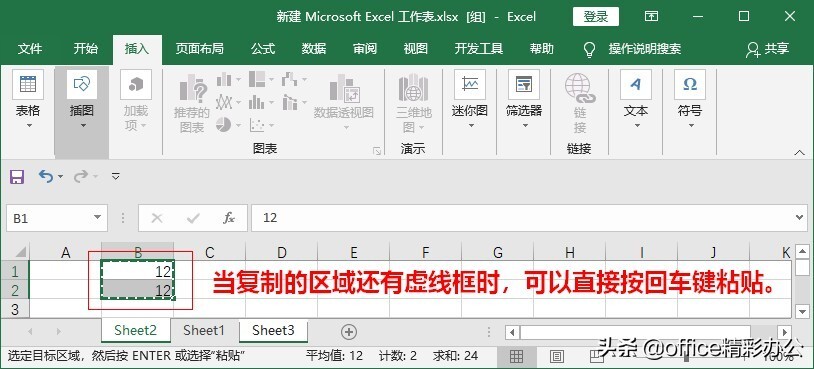The width and height of the screenshot is (814, 369).
Task: Open the 文件 (File) tab
Action: point(30,49)
